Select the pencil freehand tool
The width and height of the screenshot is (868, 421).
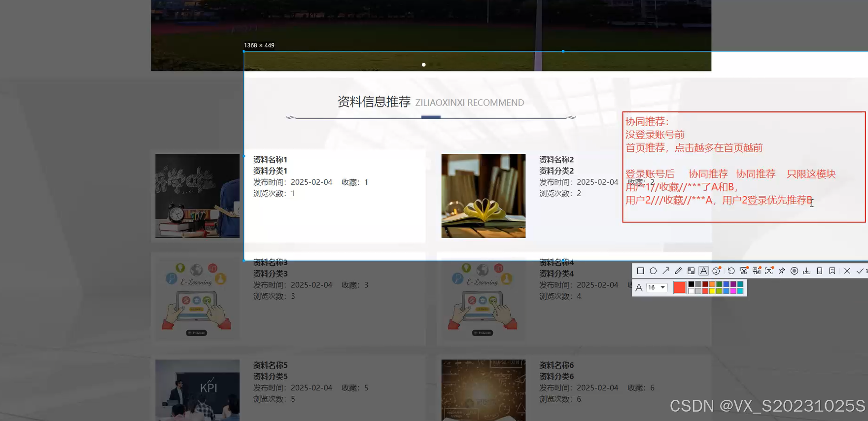pos(678,271)
